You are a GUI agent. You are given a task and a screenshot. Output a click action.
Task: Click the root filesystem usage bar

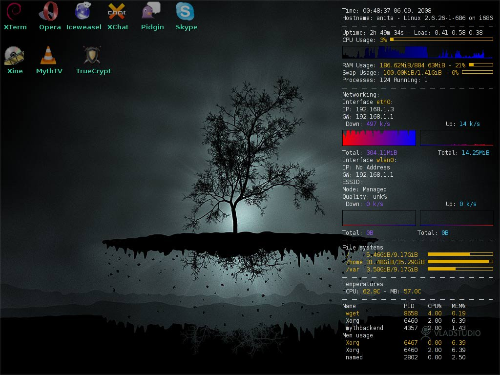coord(460,254)
